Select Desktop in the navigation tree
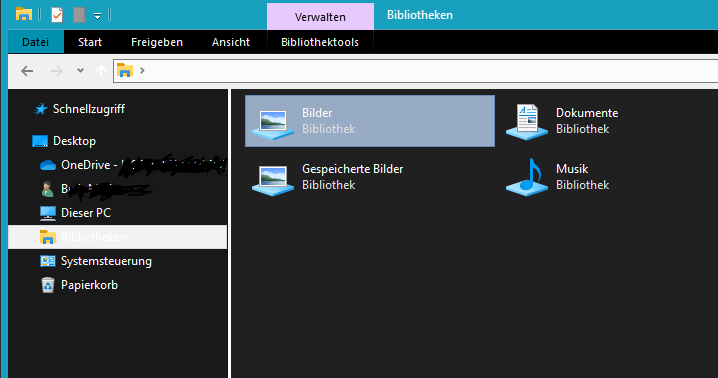The image size is (718, 378). coord(74,141)
